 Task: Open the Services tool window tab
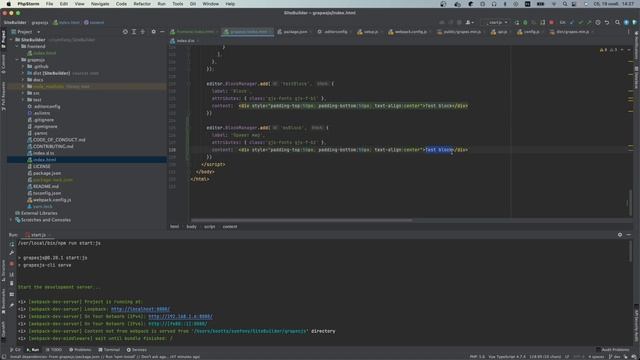pos(136,350)
